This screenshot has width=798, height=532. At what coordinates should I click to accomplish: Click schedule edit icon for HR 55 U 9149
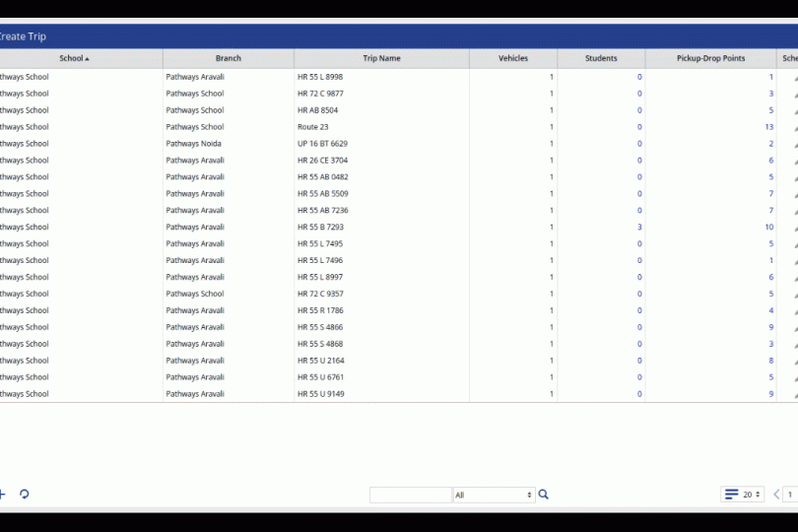point(794,395)
